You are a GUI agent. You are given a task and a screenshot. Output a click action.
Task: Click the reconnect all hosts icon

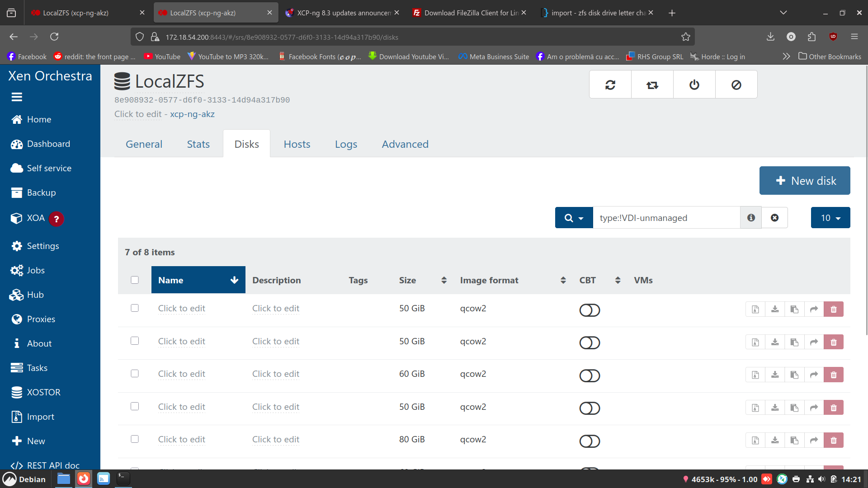coord(652,85)
